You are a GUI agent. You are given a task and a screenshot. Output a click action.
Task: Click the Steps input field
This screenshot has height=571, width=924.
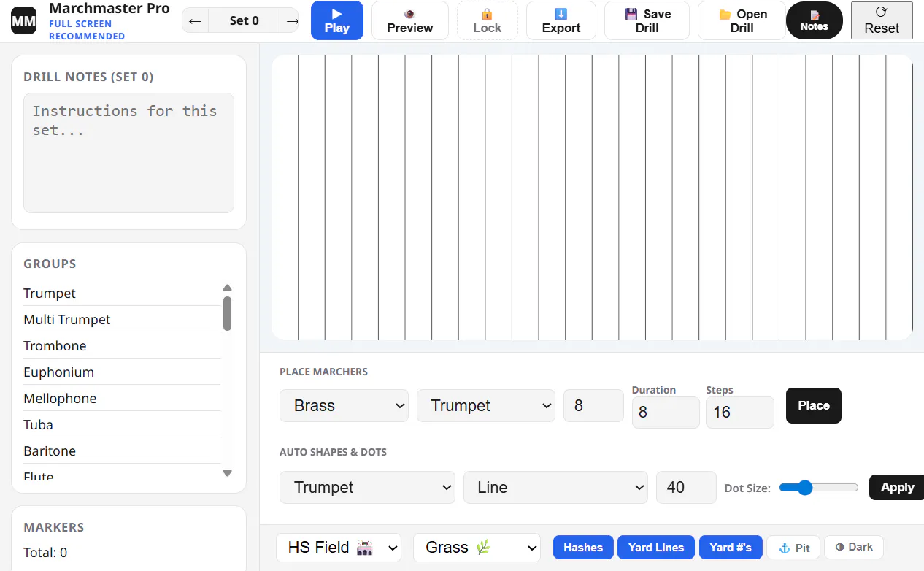pos(739,413)
